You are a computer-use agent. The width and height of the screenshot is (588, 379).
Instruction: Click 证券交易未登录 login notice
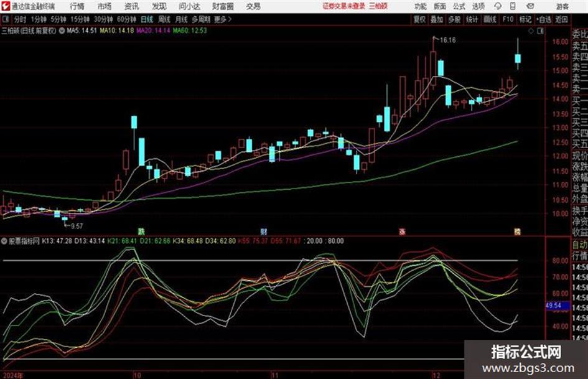coord(344,6)
